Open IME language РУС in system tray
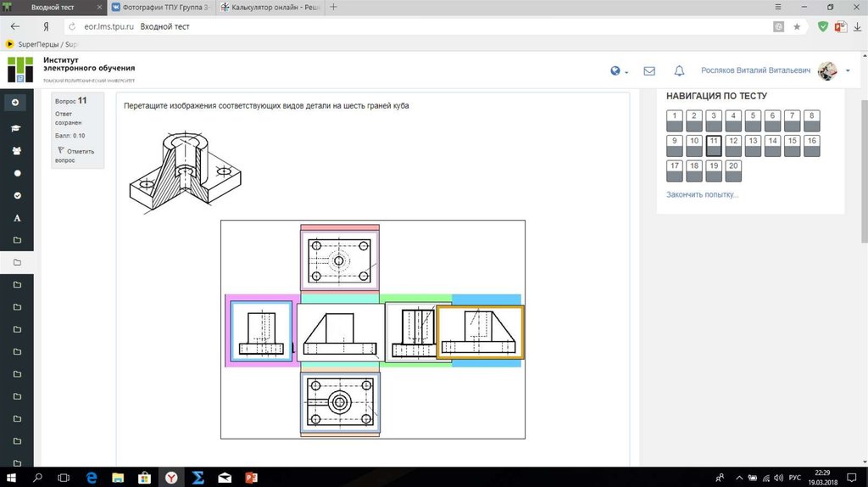This screenshot has width=868, height=487. click(796, 477)
